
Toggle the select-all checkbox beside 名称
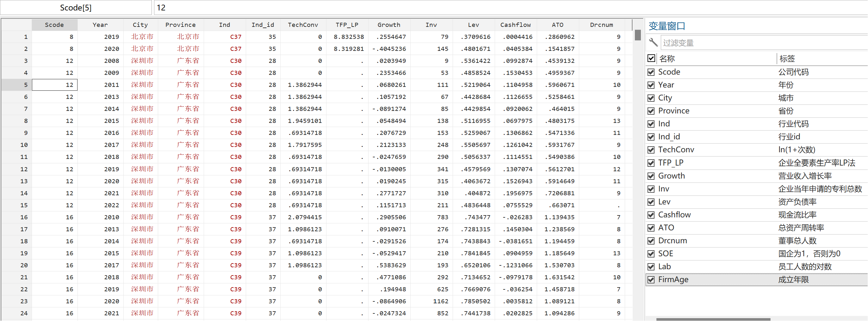point(651,58)
